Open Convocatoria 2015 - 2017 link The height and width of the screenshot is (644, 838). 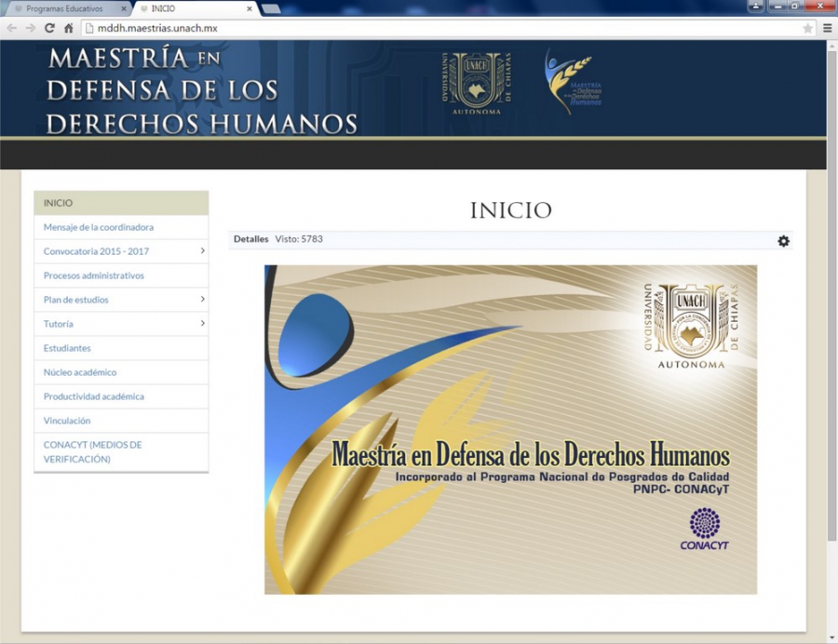pos(96,251)
